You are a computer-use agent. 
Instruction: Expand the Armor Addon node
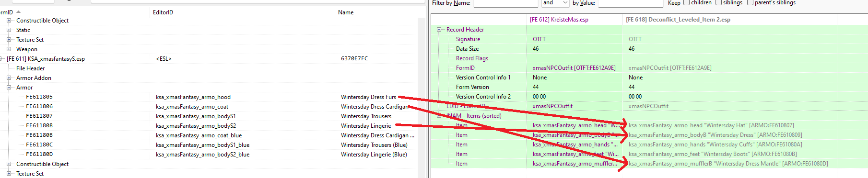(9, 78)
